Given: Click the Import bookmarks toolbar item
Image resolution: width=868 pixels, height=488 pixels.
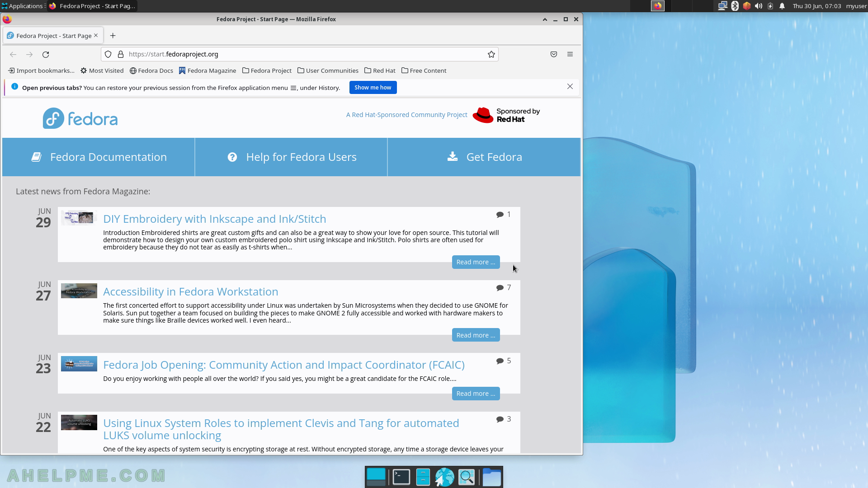Looking at the screenshot, I should (41, 70).
